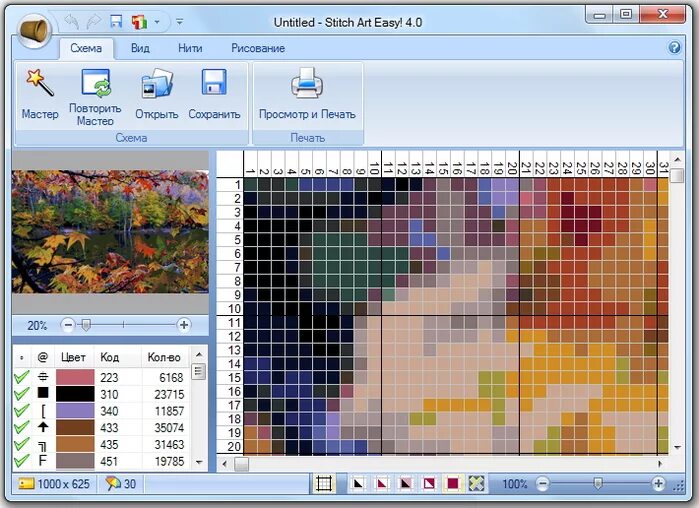Viewport: 699px width, 508px height.
Task: Sort thread list by Код column header
Action: tap(110, 357)
